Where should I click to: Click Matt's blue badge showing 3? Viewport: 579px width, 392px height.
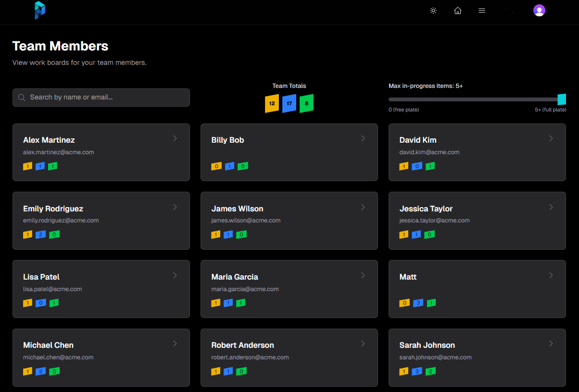pyautogui.click(x=418, y=303)
